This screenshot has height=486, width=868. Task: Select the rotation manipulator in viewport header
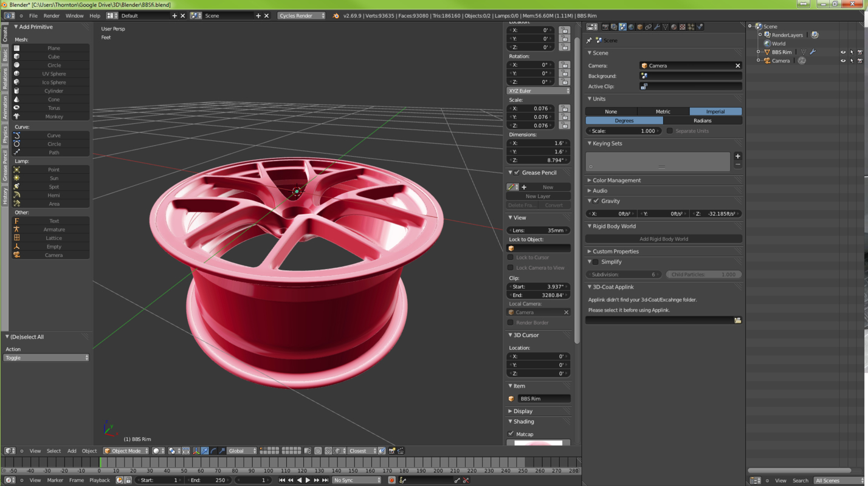pyautogui.click(x=213, y=451)
